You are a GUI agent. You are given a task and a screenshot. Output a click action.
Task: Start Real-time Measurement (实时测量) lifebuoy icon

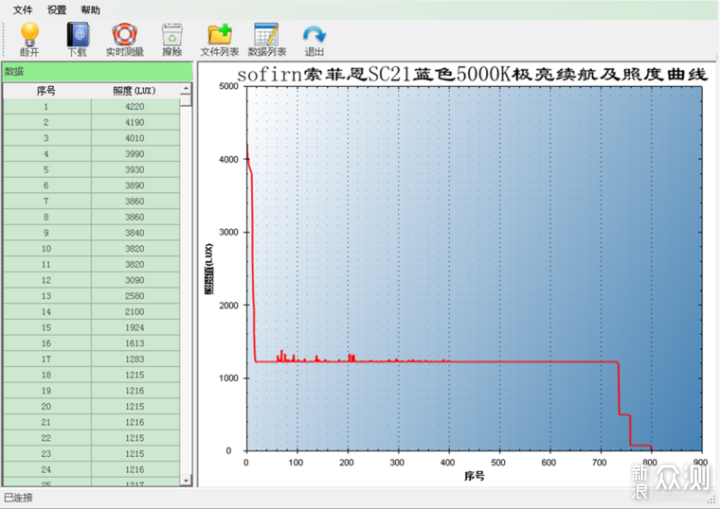[x=124, y=34]
